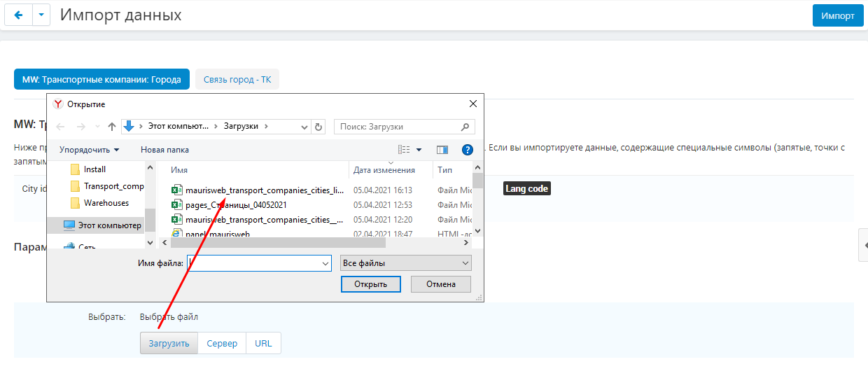Open the dialog help question-mark icon
The width and height of the screenshot is (868, 378).
(x=468, y=150)
